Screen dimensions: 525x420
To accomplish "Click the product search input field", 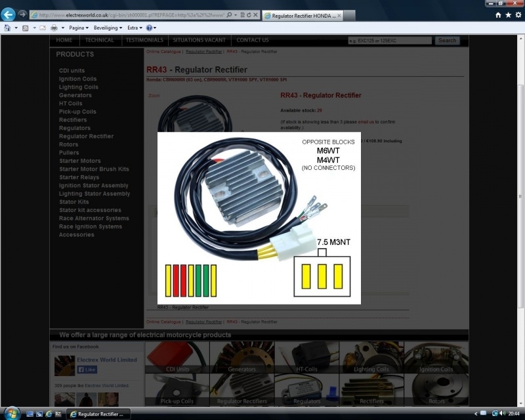I will pyautogui.click(x=390, y=41).
